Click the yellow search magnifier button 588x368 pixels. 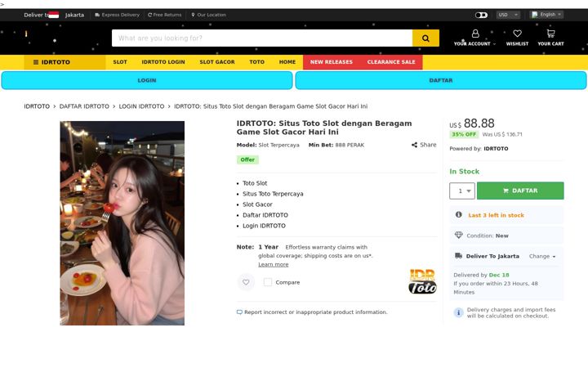coord(425,38)
